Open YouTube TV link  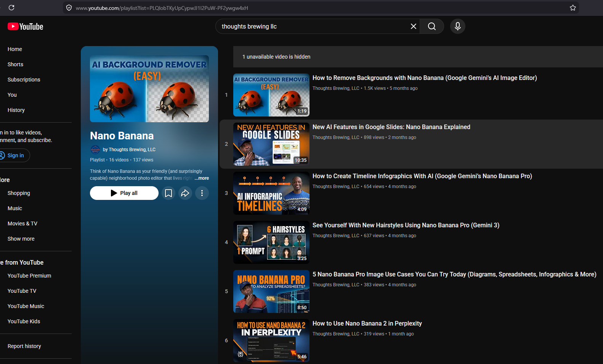tap(22, 291)
